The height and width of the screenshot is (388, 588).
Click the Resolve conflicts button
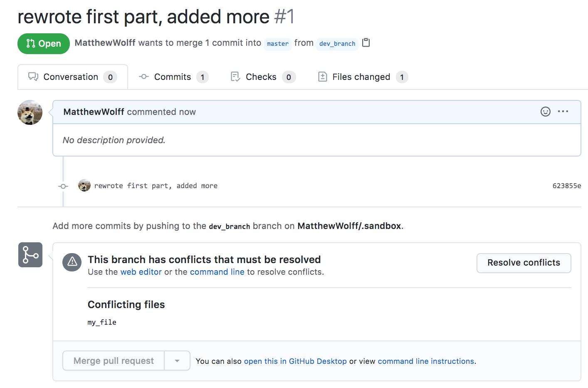coord(524,263)
